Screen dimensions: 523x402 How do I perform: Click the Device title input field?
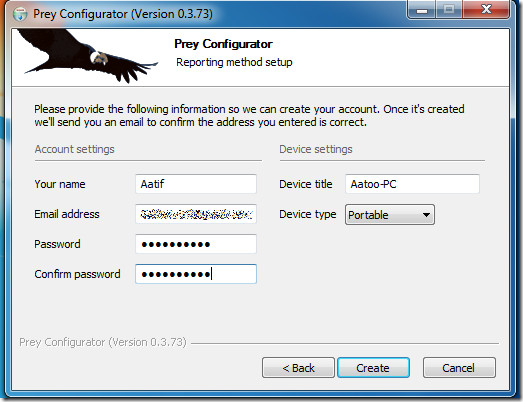coord(412,184)
